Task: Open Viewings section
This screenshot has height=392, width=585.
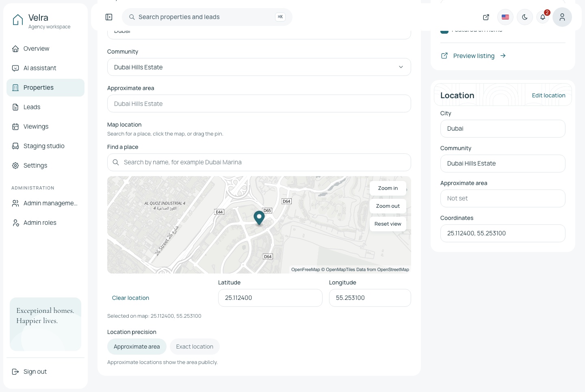Action: (45, 127)
